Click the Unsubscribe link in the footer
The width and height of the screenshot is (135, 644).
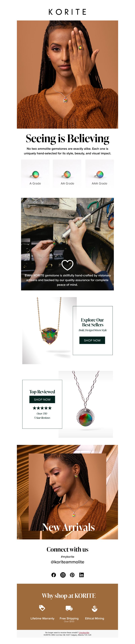[x=84, y=633]
